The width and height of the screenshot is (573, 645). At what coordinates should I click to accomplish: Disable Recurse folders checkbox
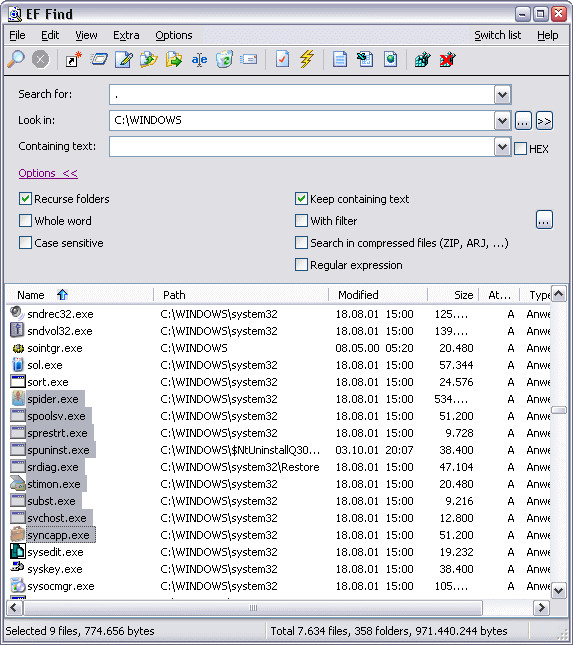pyautogui.click(x=25, y=199)
